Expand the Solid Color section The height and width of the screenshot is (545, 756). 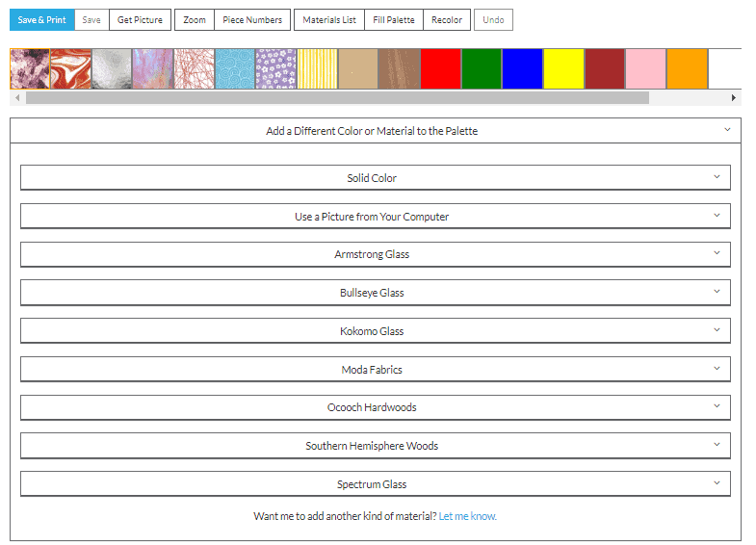click(375, 178)
